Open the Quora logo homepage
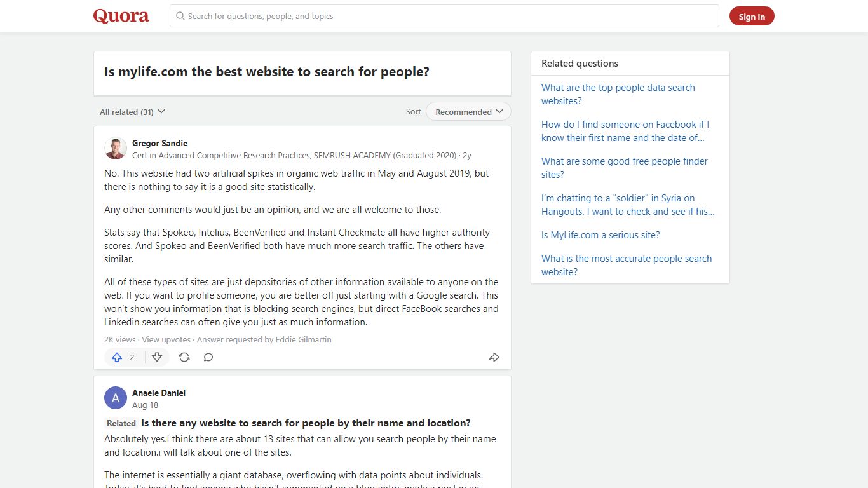The height and width of the screenshot is (488, 868). (121, 16)
